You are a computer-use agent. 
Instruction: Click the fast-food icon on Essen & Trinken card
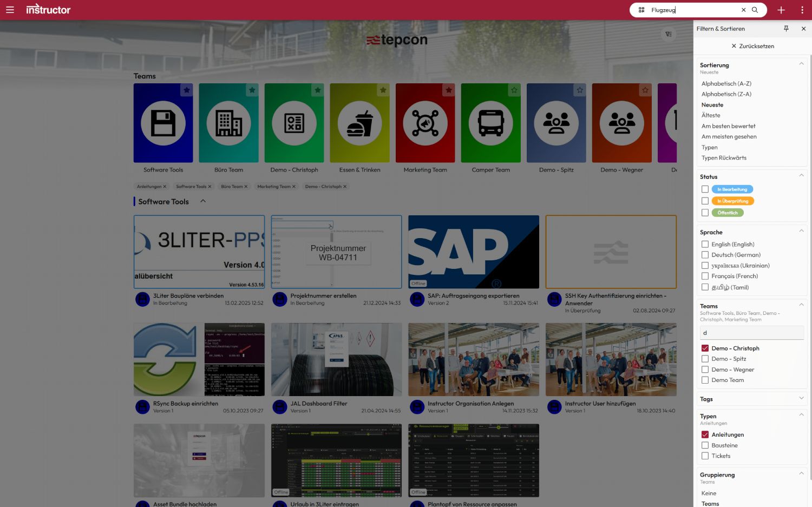(x=359, y=123)
